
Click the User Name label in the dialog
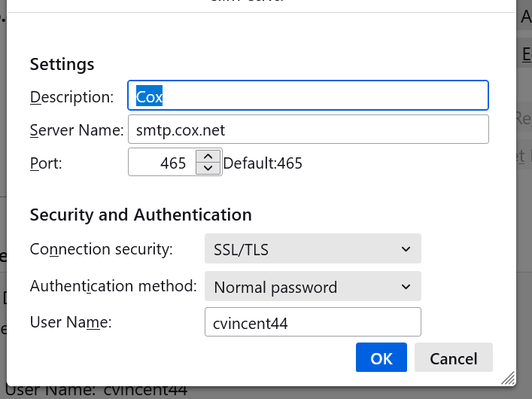tap(70, 323)
